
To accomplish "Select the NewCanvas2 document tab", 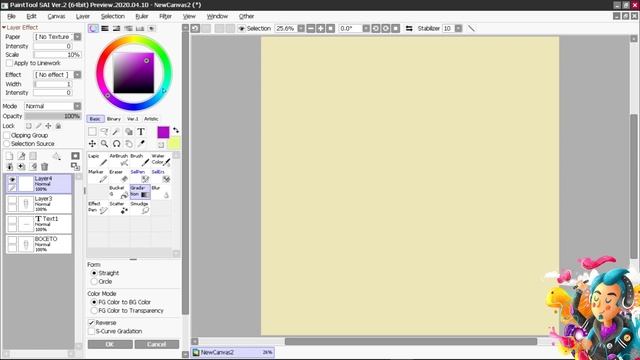I will pos(233,352).
